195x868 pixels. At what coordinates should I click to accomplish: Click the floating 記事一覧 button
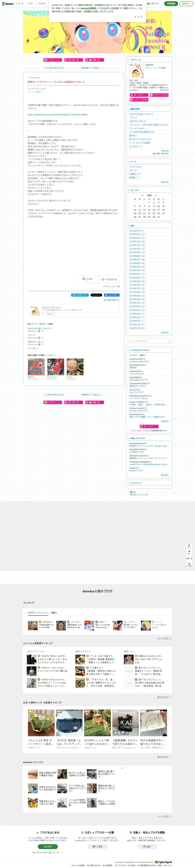189,558
